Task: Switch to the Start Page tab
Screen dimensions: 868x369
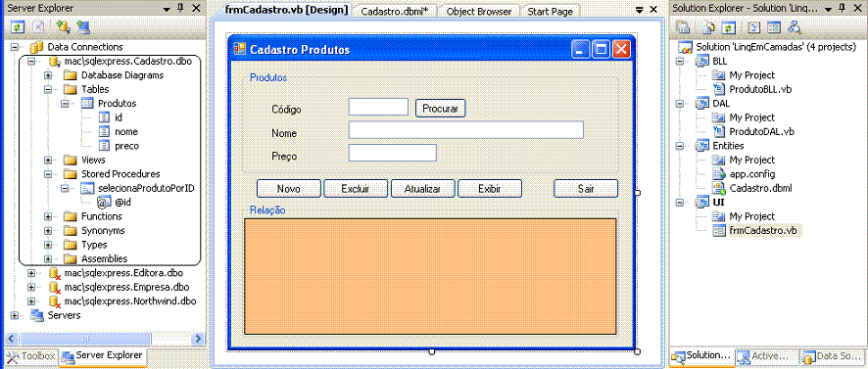Action: click(x=550, y=11)
